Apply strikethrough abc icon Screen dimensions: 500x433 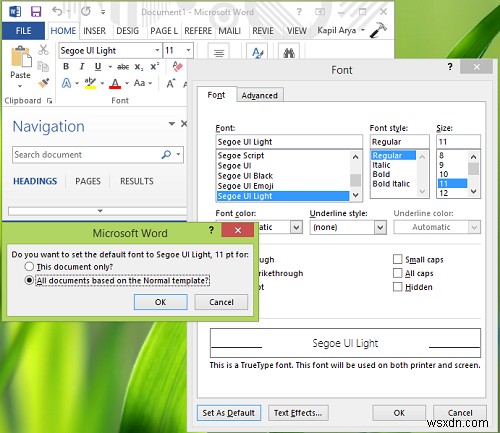tap(123, 67)
